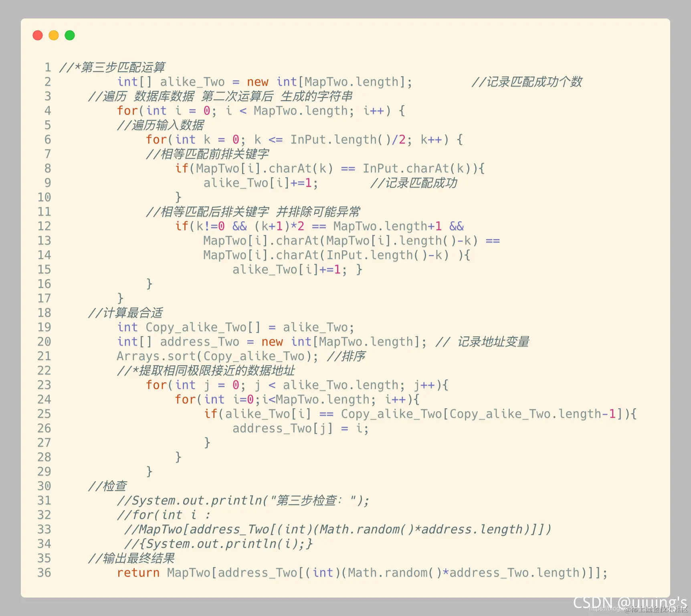
Task: Click the red close dot
Action: click(38, 35)
